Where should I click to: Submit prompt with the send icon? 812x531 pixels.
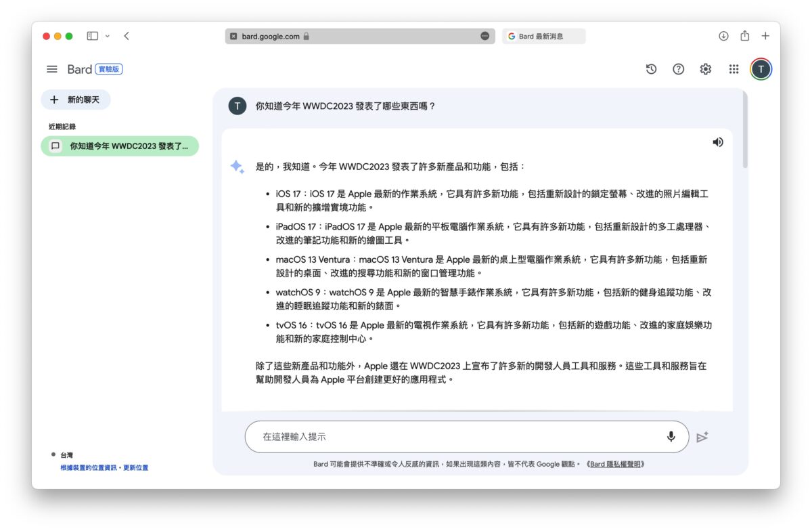[702, 437]
